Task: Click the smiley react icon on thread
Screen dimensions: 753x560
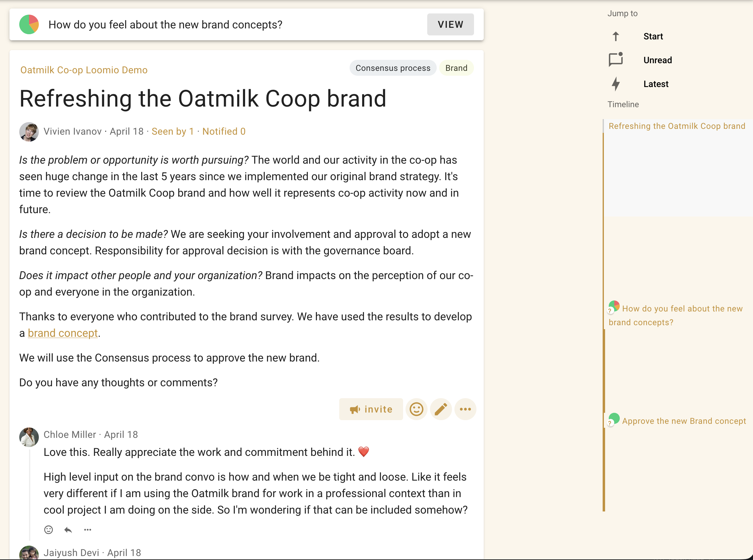Action: pos(416,409)
